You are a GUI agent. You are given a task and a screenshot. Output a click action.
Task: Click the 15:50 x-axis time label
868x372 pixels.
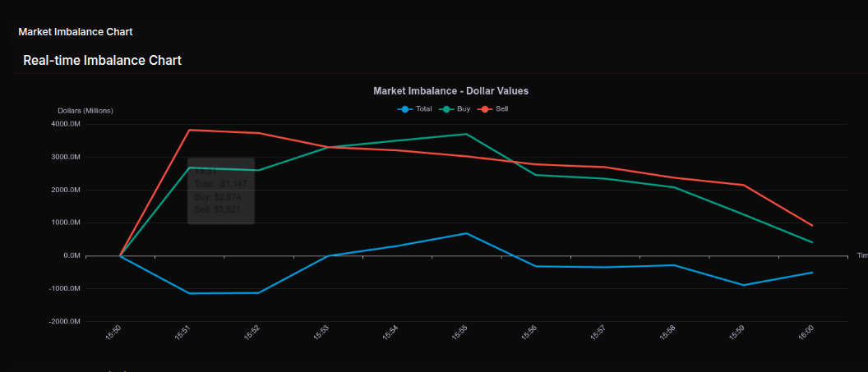tap(114, 333)
